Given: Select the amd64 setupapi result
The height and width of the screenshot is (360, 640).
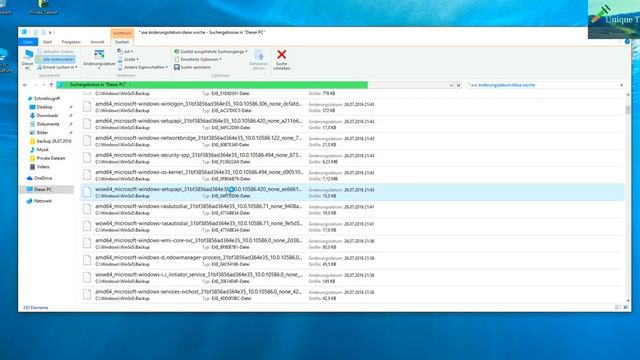Looking at the screenshot, I should point(352,124).
